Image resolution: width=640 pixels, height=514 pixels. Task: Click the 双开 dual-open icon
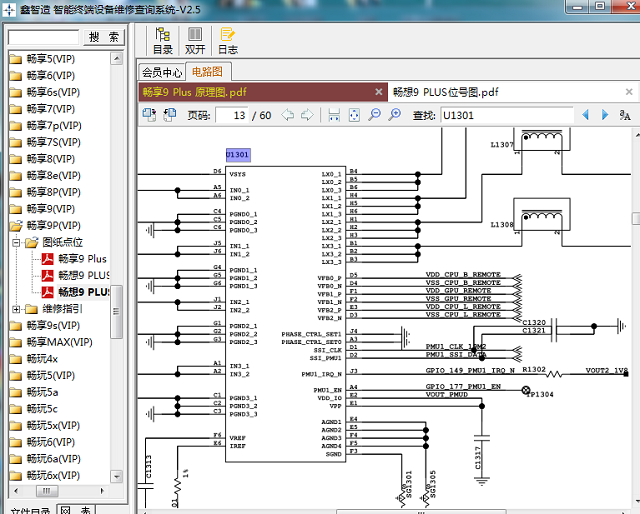[195, 41]
